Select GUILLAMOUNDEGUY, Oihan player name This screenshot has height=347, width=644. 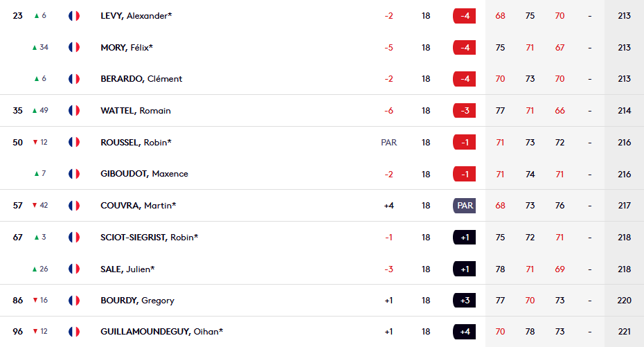click(x=161, y=331)
